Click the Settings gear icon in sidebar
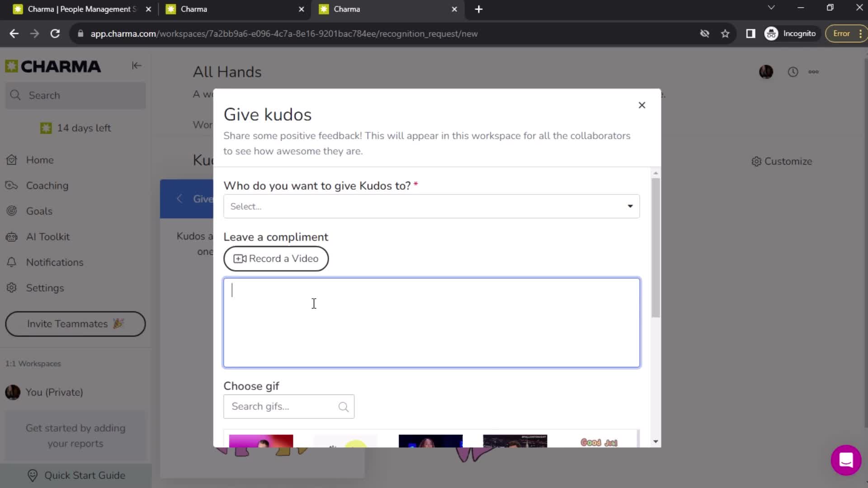This screenshot has height=488, width=868. (12, 288)
